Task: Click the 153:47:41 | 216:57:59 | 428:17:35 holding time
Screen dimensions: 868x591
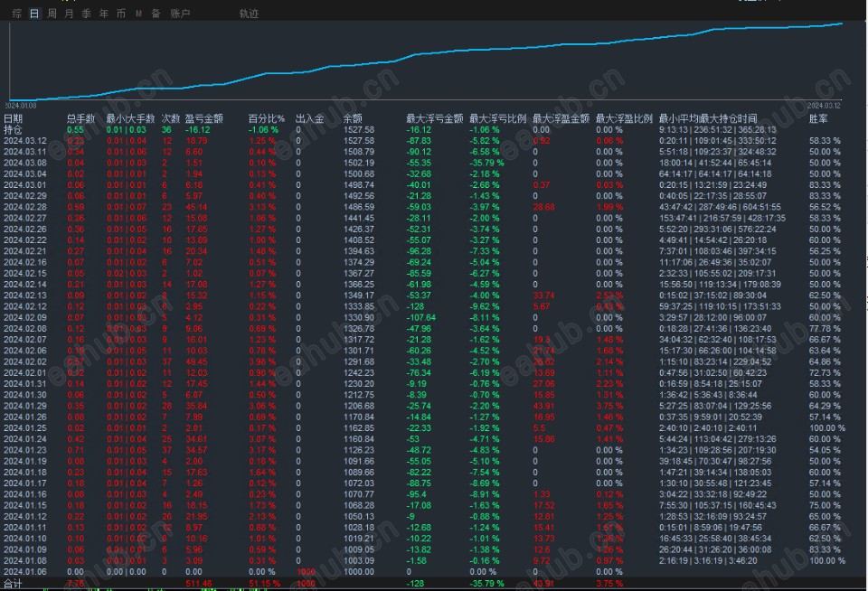Action: point(722,218)
